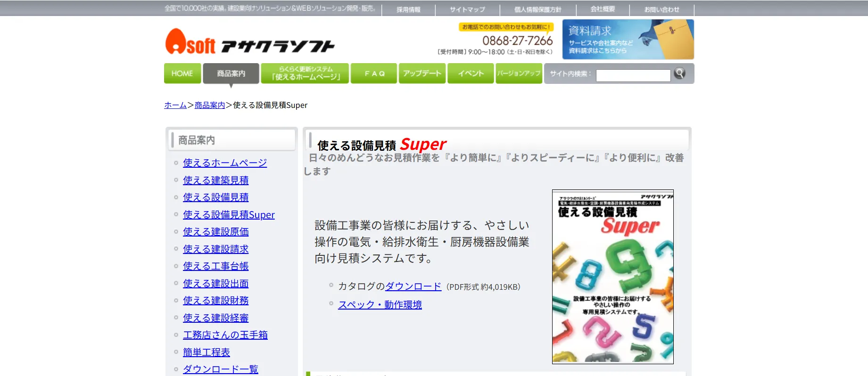This screenshot has height=376, width=868.
Task: Open sidebar link 使えるホームページ
Action: point(225,163)
